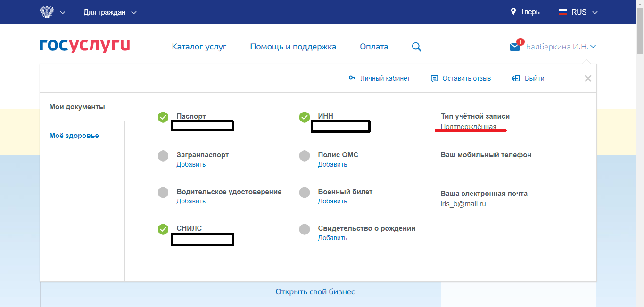644x307 pixels.
Task: Click the grey hexagon beside Полис ОМС
Action: click(305, 155)
